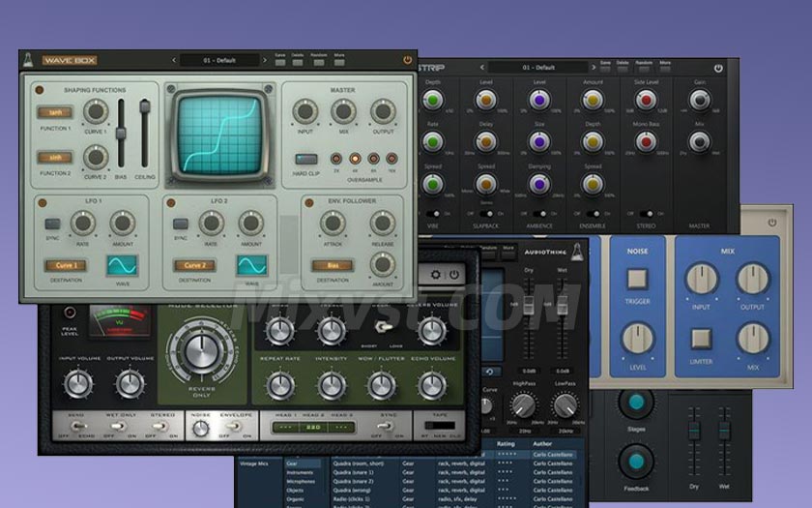
Task: Toggle the Env. Follower enable LED
Action: [x=309, y=203]
